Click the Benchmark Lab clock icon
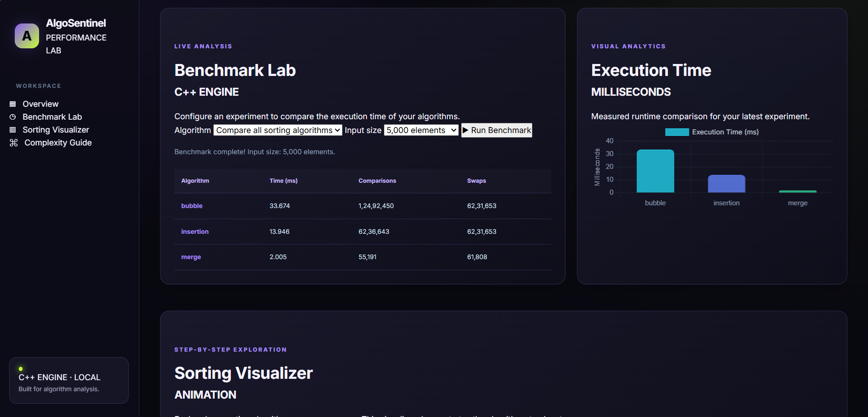 point(13,117)
